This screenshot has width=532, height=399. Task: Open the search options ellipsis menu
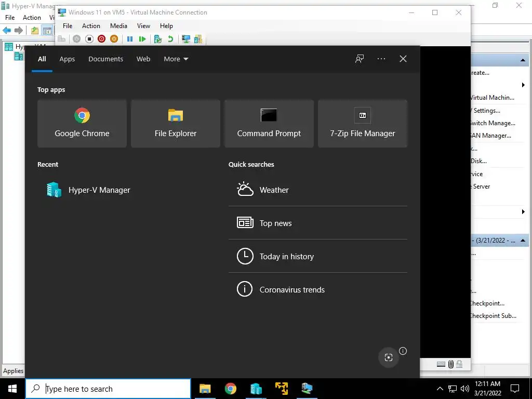(381, 59)
